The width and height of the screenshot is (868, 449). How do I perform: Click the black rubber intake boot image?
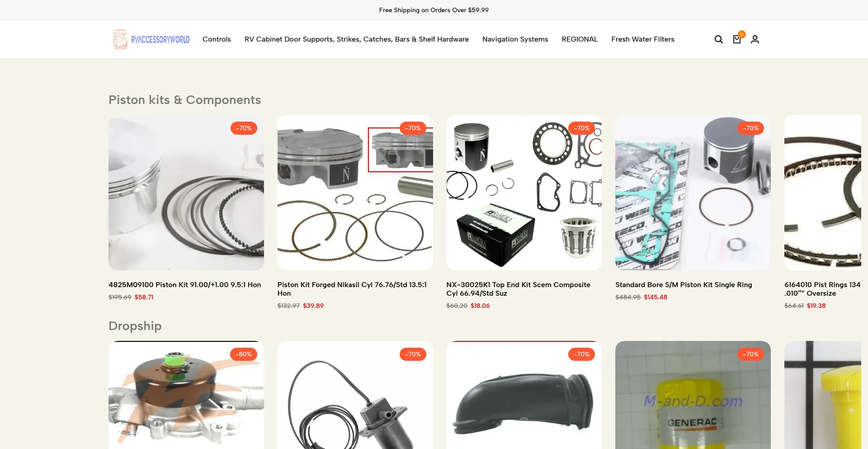[524, 395]
